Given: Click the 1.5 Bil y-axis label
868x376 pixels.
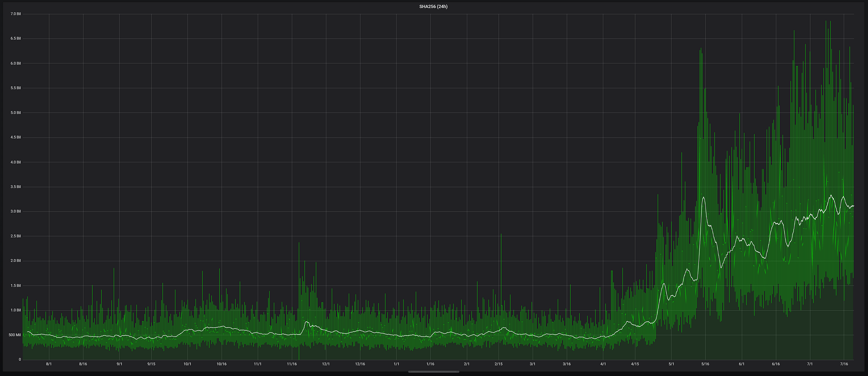Looking at the screenshot, I should (16, 286).
